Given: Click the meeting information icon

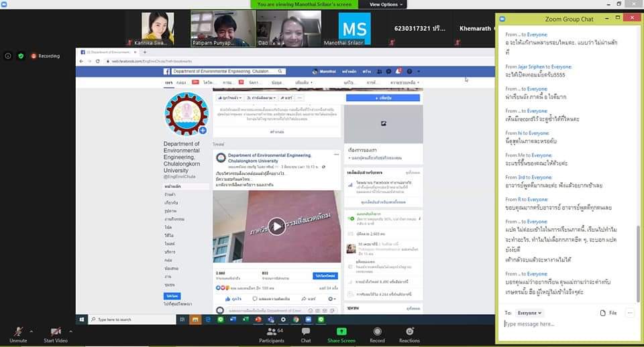Looking at the screenshot, I should coord(8,56).
